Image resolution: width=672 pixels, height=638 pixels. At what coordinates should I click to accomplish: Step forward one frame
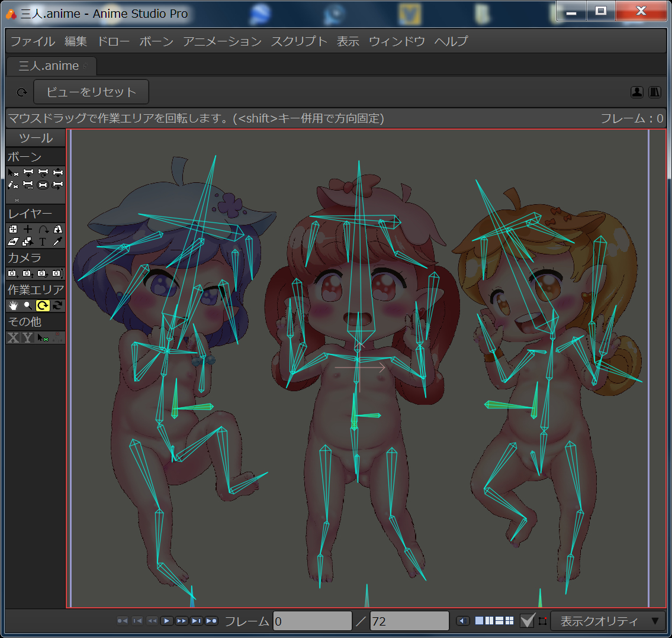[x=182, y=620]
